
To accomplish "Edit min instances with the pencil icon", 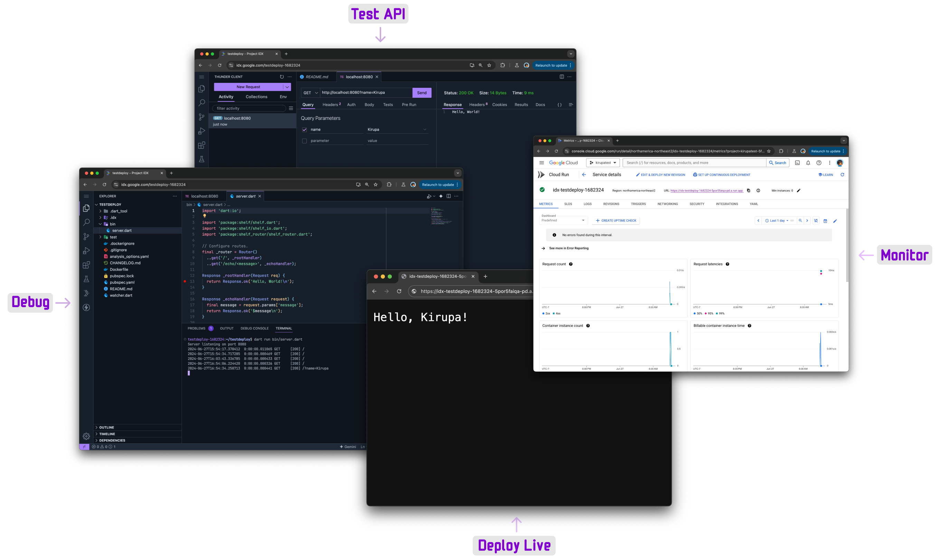I will (798, 191).
